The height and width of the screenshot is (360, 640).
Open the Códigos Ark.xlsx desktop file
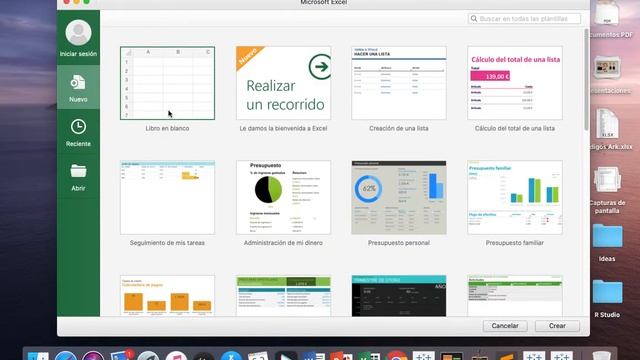pyautogui.click(x=607, y=124)
